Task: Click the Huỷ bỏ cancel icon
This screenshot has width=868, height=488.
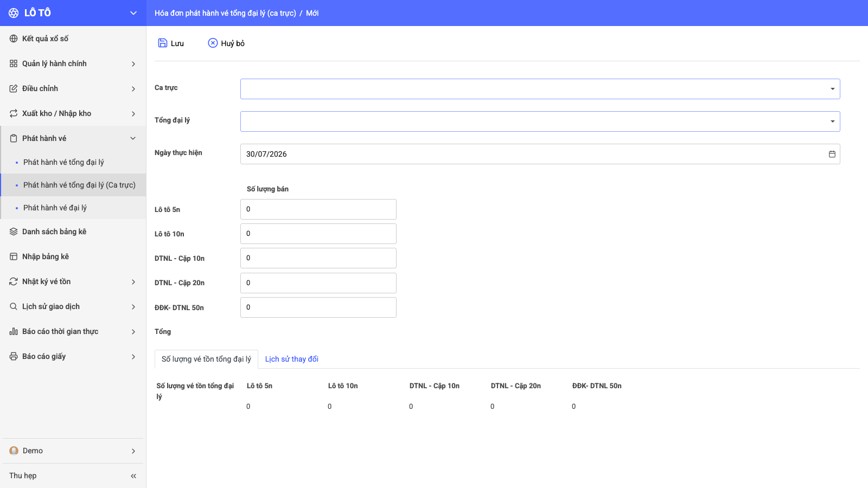Action: pyautogui.click(x=213, y=43)
